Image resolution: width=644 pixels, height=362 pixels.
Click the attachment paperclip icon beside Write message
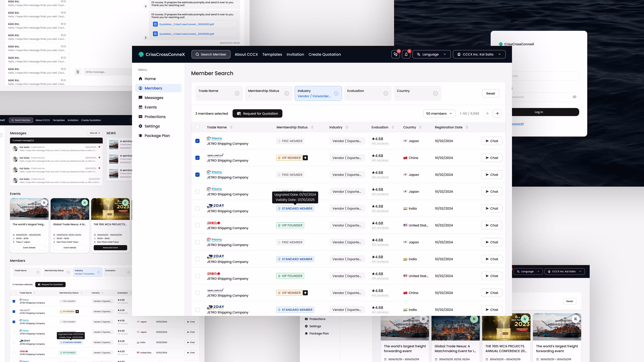coord(78,72)
